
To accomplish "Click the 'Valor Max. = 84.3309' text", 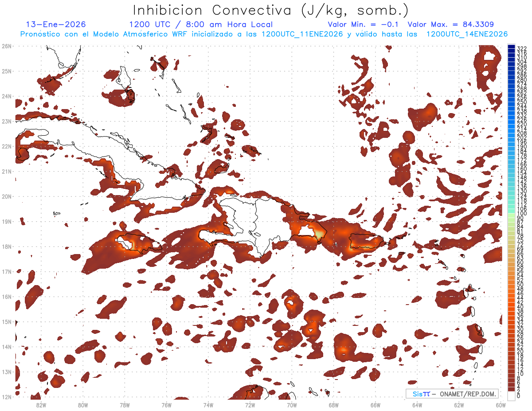I will click(x=451, y=24).
